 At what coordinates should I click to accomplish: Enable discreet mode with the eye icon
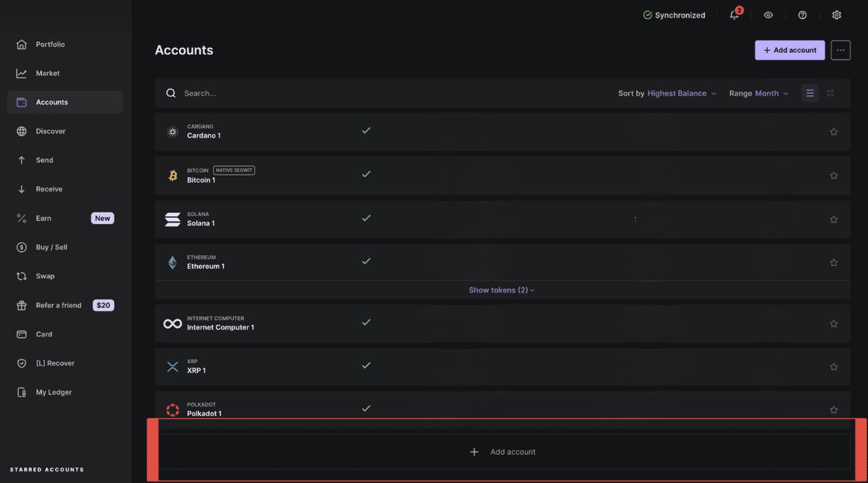pyautogui.click(x=768, y=14)
